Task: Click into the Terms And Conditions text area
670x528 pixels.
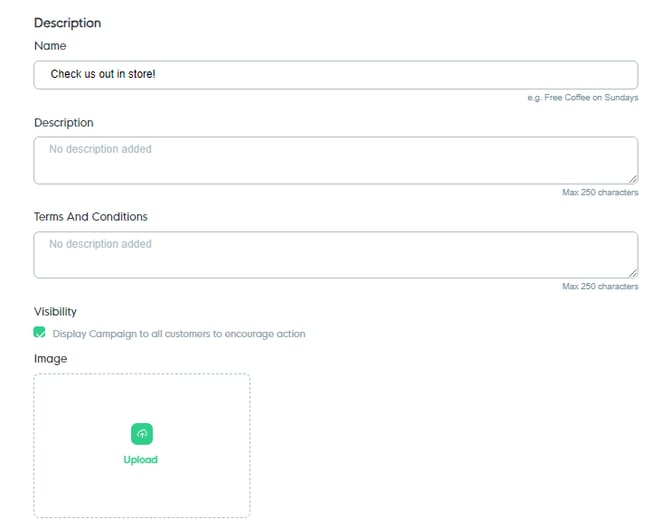Action: tap(335, 255)
